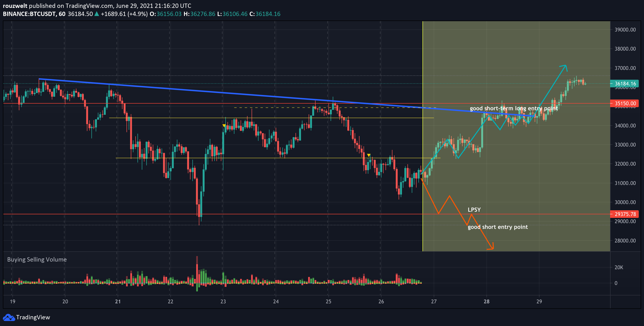Click the 'good short-term long entry point' annotation

tap(514, 108)
